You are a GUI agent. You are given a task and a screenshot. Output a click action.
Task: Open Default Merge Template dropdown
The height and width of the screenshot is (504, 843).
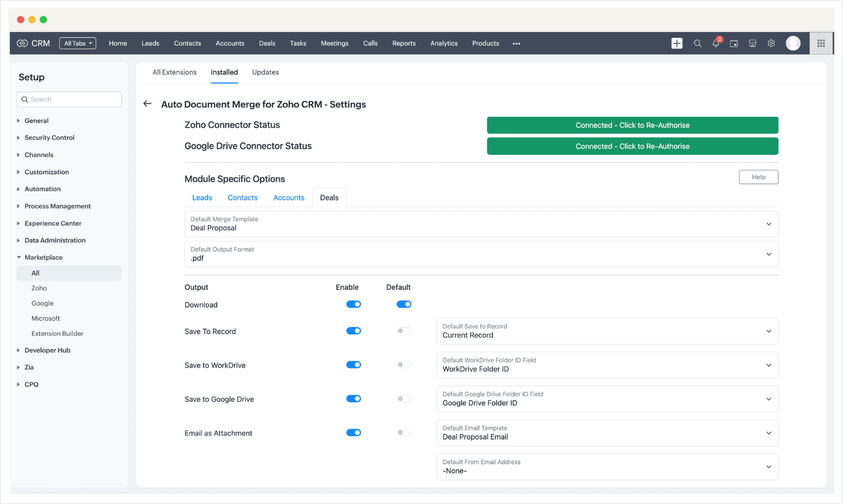click(x=481, y=224)
